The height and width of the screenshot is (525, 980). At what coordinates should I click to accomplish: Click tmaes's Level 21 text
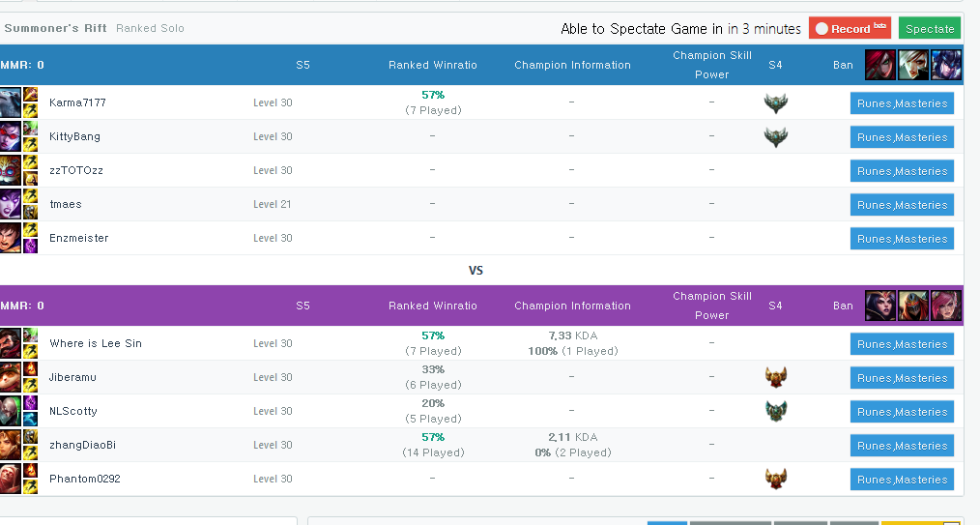pyautogui.click(x=273, y=204)
